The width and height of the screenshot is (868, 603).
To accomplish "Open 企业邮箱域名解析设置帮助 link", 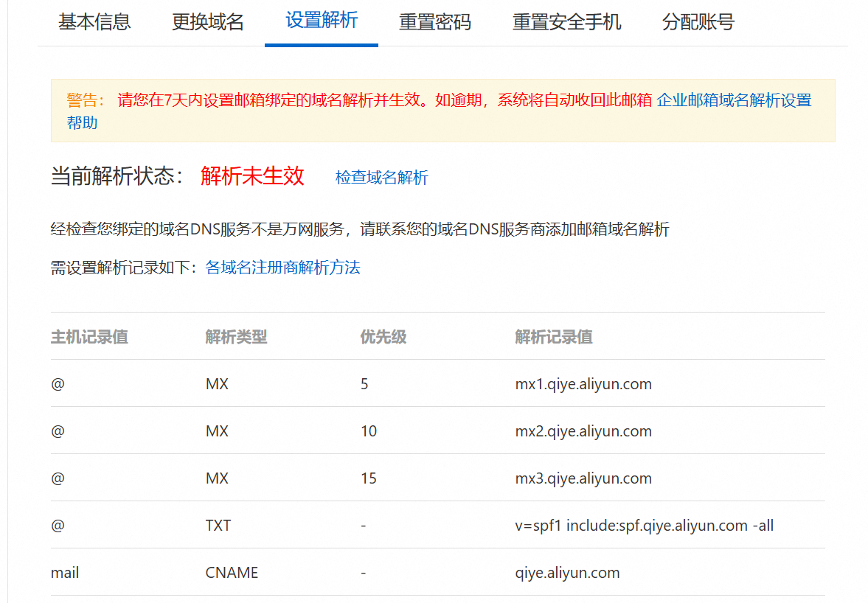I will pyautogui.click(x=733, y=100).
